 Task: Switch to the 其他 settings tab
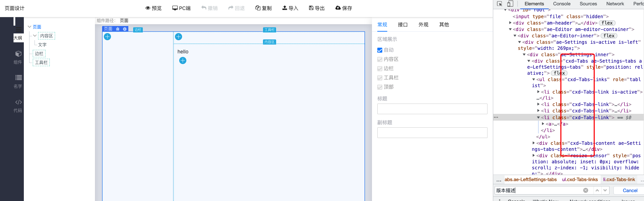click(444, 25)
